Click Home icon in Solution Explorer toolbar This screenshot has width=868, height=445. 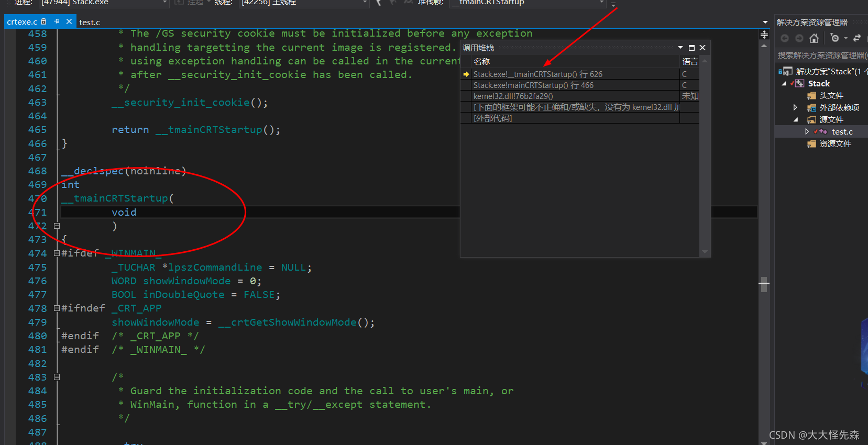tap(814, 38)
